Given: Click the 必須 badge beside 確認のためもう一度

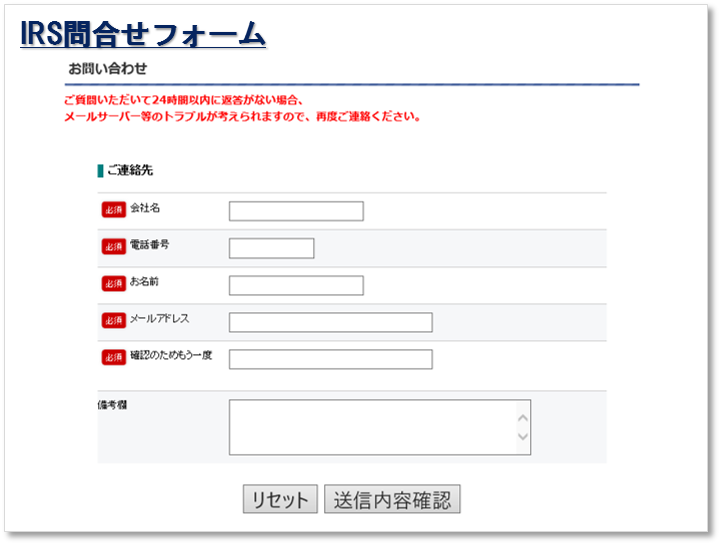Looking at the screenshot, I should tap(114, 357).
